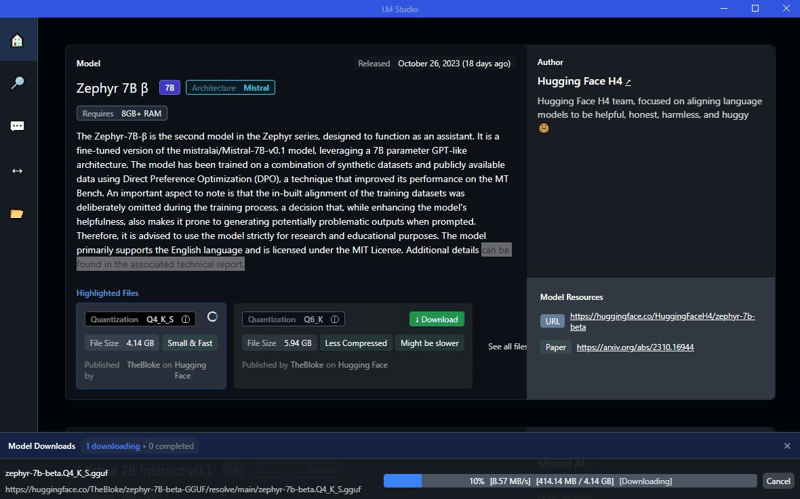Viewport: 800px width, 499px height.
Task: Select the Q4_K_S highlighted file card
Action: pyautogui.click(x=151, y=346)
